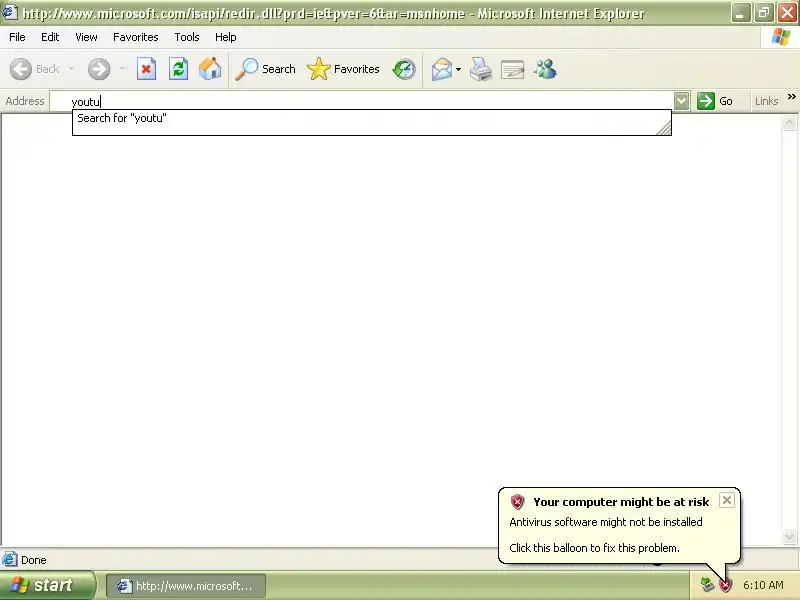This screenshot has height=600, width=800.
Task: Click the IE page icon in status bar
Action: (10, 560)
